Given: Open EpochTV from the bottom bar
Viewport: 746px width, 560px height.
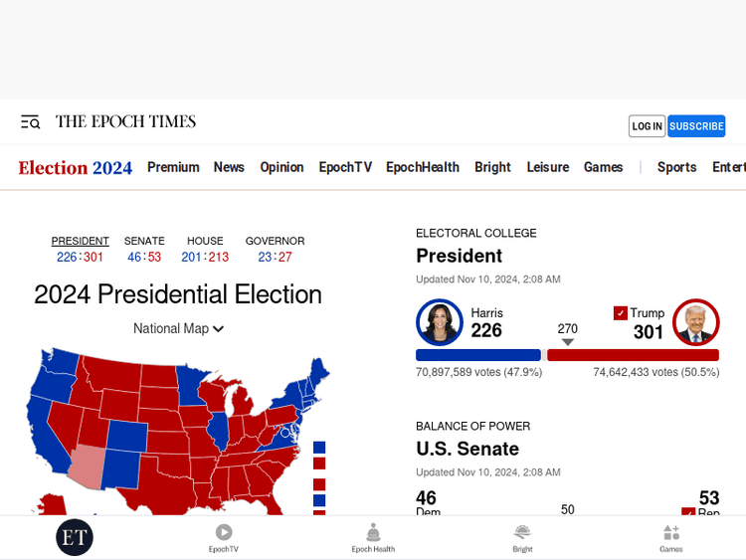Looking at the screenshot, I should point(224,537).
